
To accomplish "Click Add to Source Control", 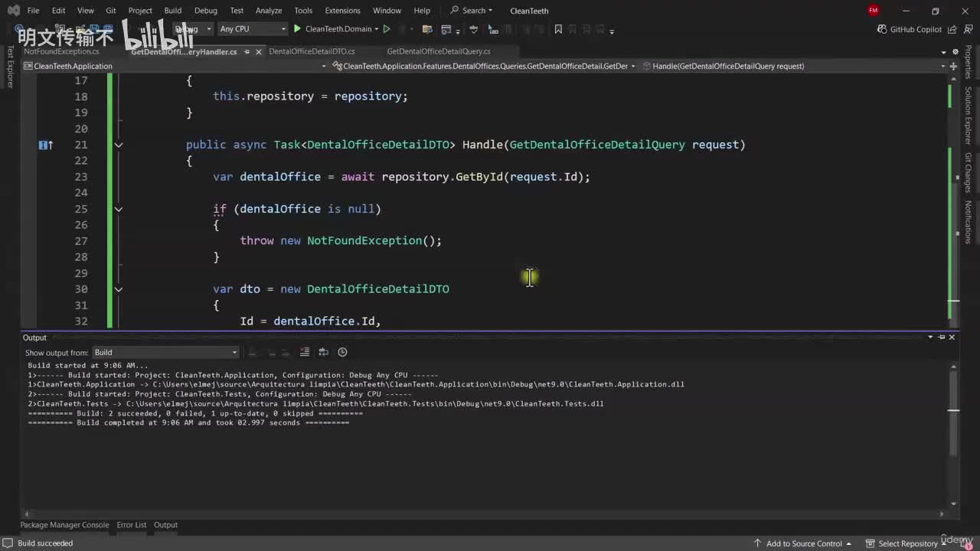I will 803,543.
